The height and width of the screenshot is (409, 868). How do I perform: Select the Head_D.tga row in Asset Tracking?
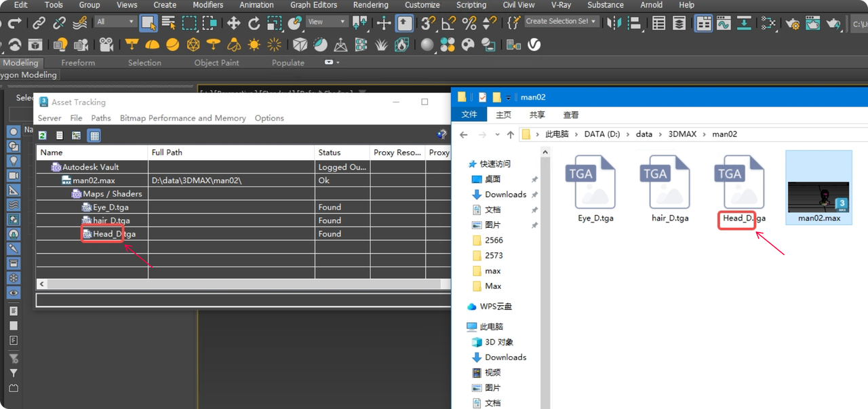pyautogui.click(x=243, y=234)
